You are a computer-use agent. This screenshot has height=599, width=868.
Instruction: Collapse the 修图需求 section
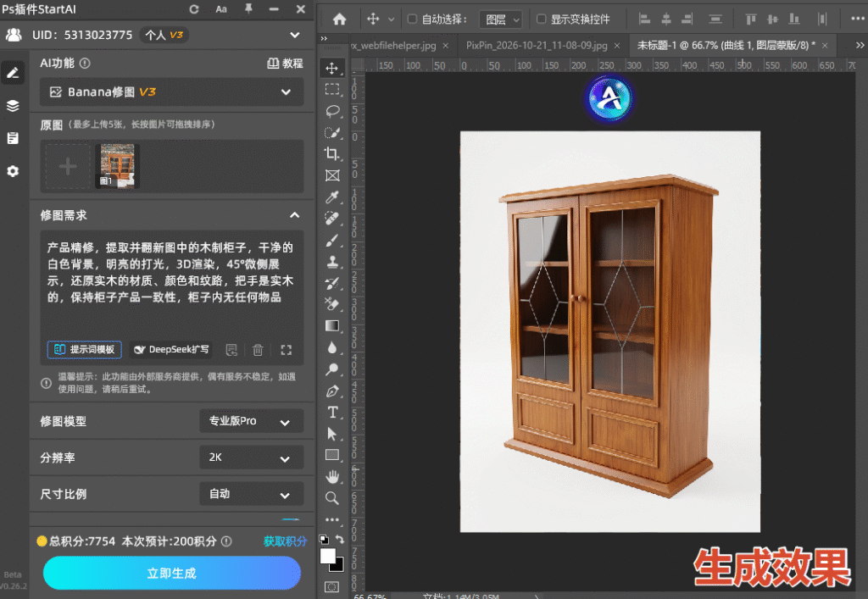pyautogui.click(x=294, y=215)
